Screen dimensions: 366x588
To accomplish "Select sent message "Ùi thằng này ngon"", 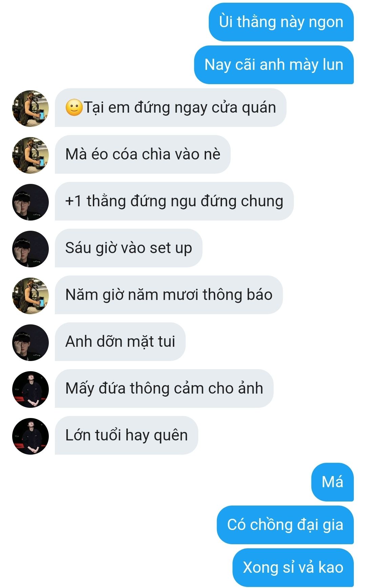I will [281, 22].
